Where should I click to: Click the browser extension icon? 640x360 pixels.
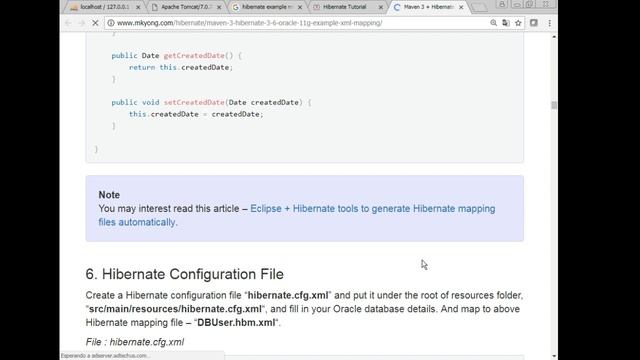pyautogui.click(x=533, y=23)
